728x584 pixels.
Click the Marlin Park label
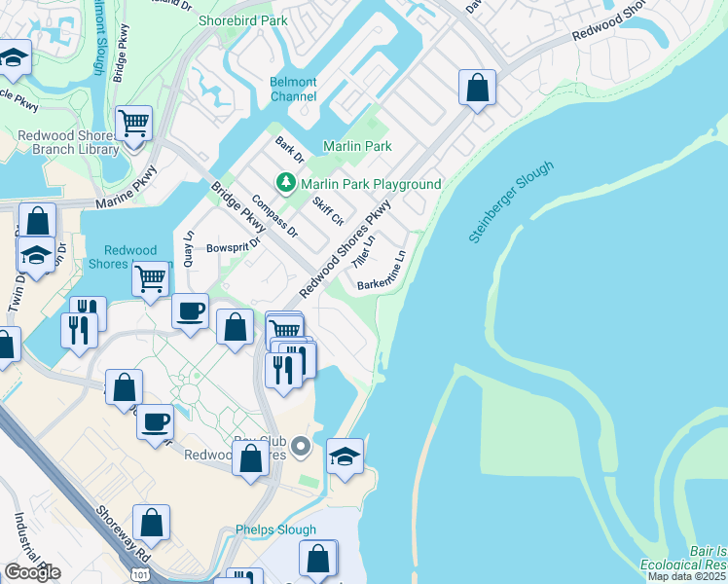(357, 146)
